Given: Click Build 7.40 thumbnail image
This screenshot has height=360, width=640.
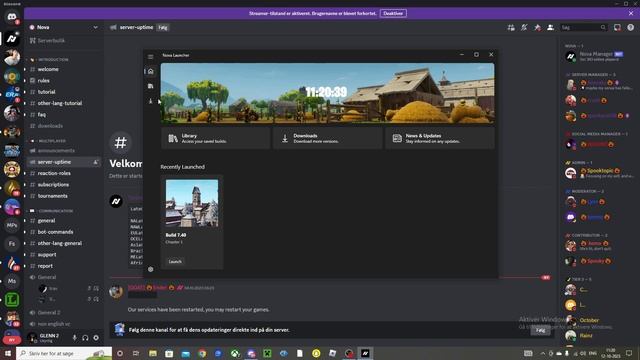Looking at the screenshot, I should [x=192, y=203].
